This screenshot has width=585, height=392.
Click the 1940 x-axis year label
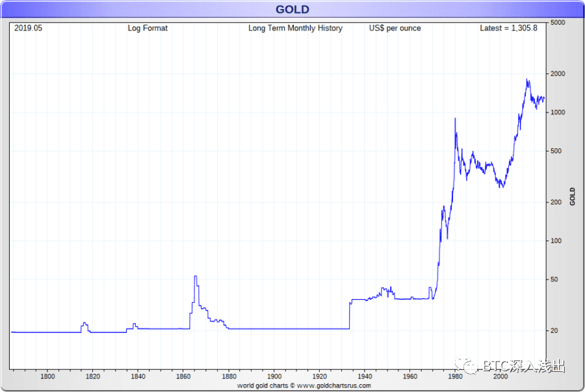pos(365,376)
